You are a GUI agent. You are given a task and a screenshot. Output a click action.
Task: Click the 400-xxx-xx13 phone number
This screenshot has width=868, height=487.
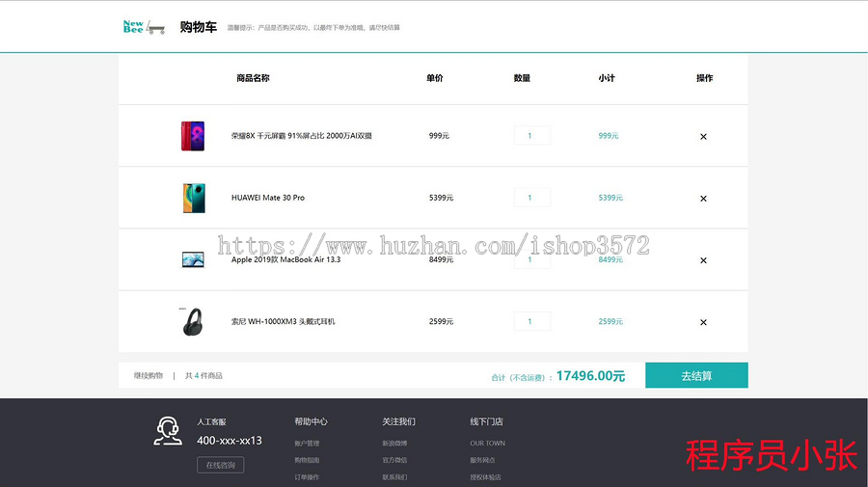[230, 441]
